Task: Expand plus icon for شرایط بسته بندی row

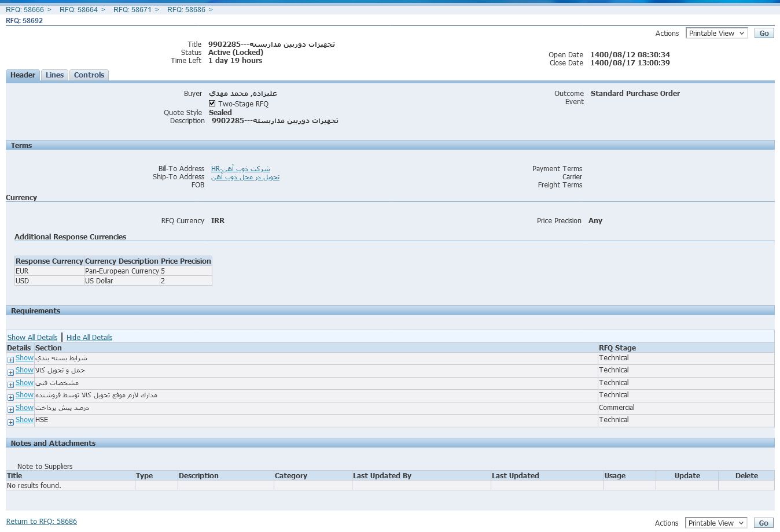Action: click(x=10, y=360)
